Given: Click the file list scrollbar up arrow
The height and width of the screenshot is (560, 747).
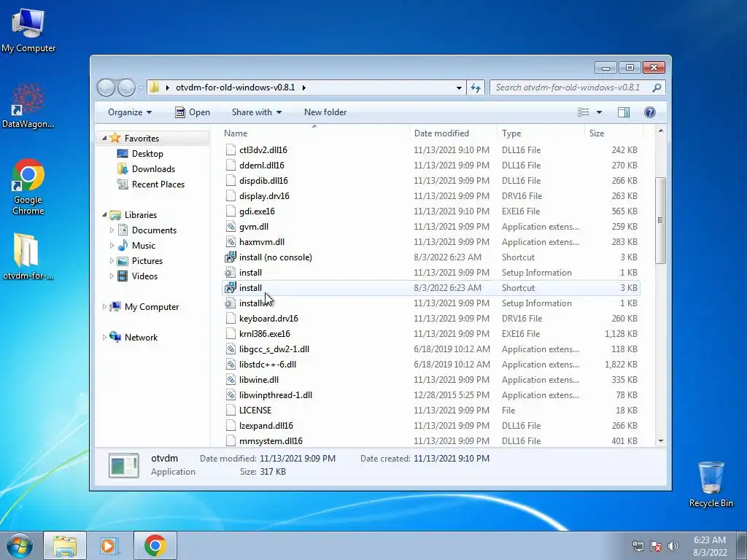Looking at the screenshot, I should 660,131.
